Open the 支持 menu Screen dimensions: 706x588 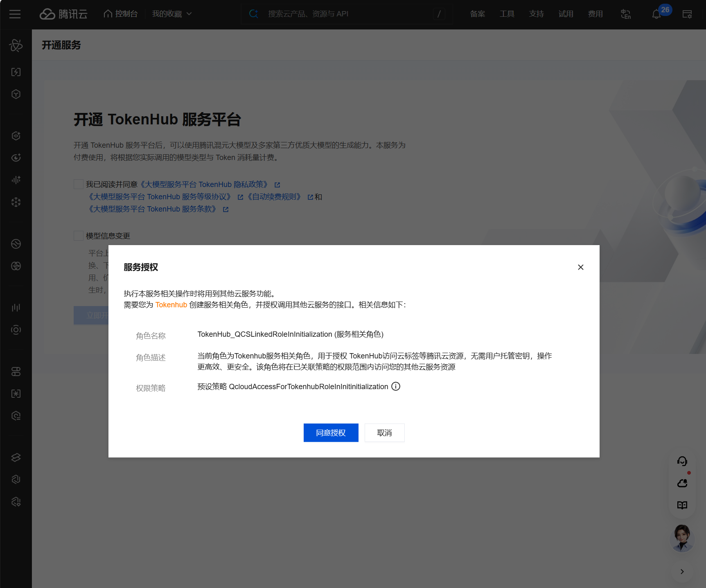[x=537, y=14]
